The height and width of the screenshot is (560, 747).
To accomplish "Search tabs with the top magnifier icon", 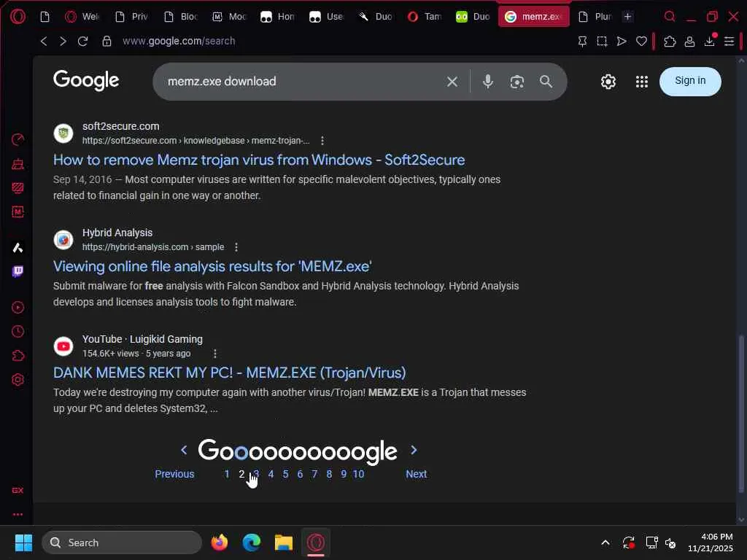I will point(670,17).
